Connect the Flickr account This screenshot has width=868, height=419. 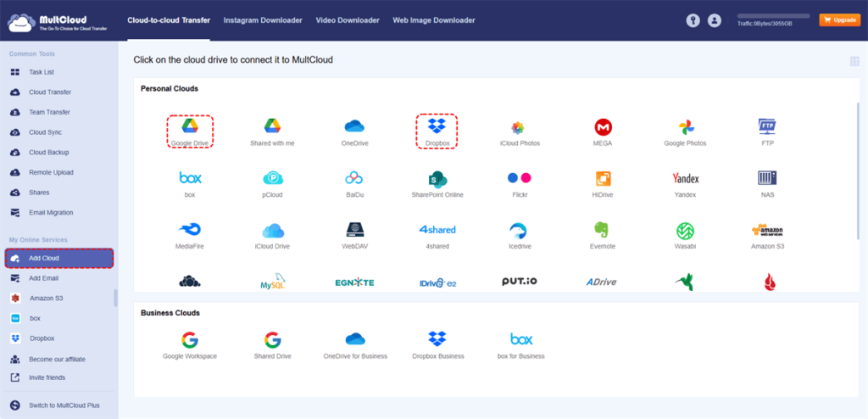(x=520, y=184)
